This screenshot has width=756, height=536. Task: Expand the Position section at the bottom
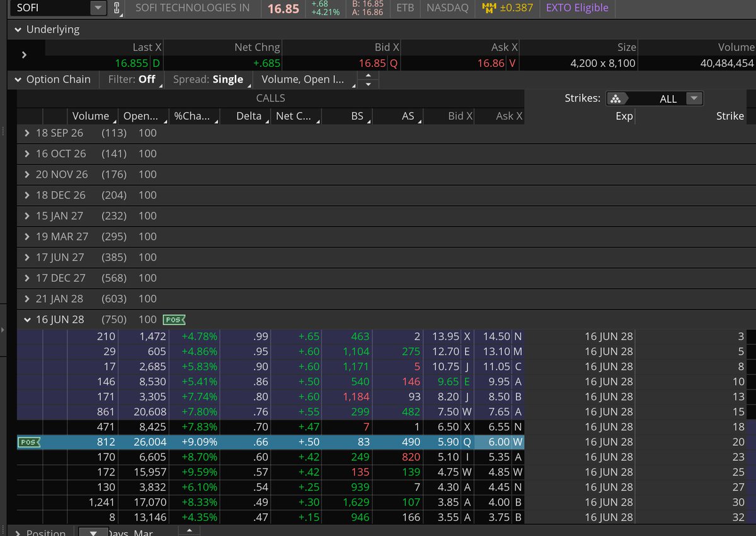18,532
